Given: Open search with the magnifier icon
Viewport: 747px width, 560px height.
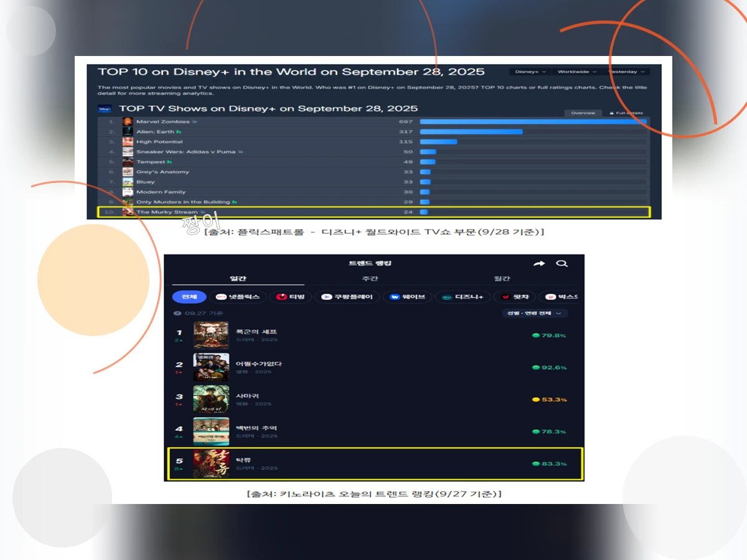Looking at the screenshot, I should pos(561,264).
